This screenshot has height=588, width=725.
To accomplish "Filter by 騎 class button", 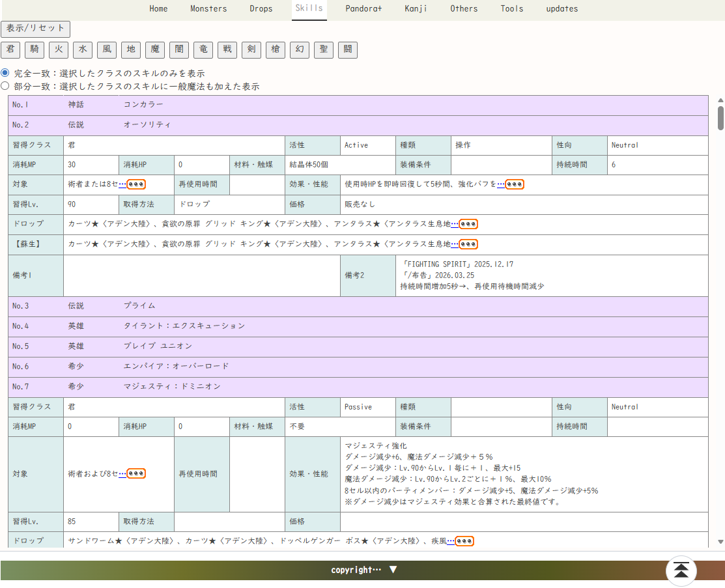I will (35, 50).
